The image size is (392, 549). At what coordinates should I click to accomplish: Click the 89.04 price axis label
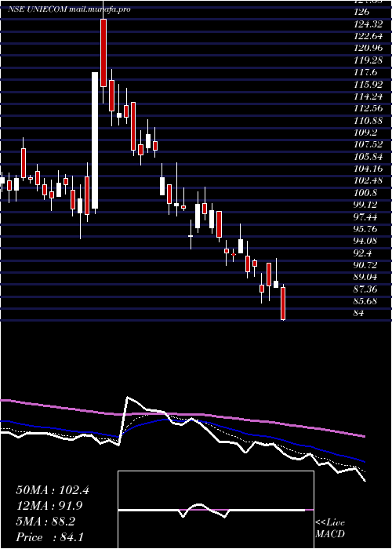click(365, 278)
